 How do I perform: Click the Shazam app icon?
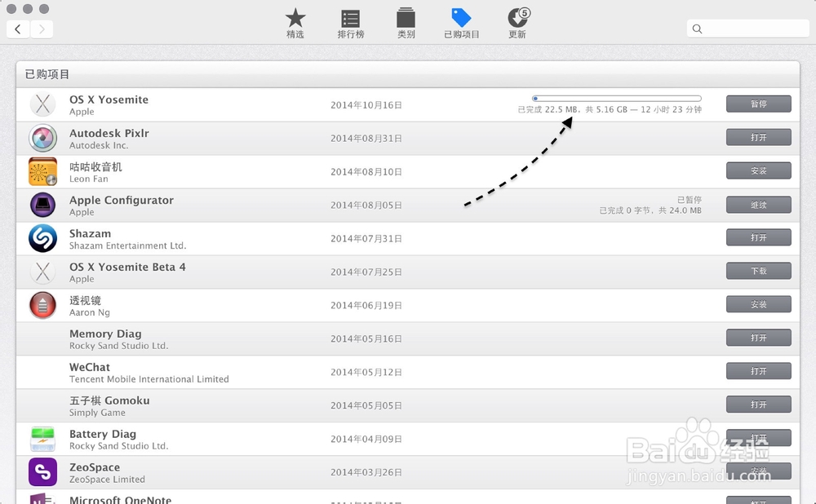click(x=42, y=238)
